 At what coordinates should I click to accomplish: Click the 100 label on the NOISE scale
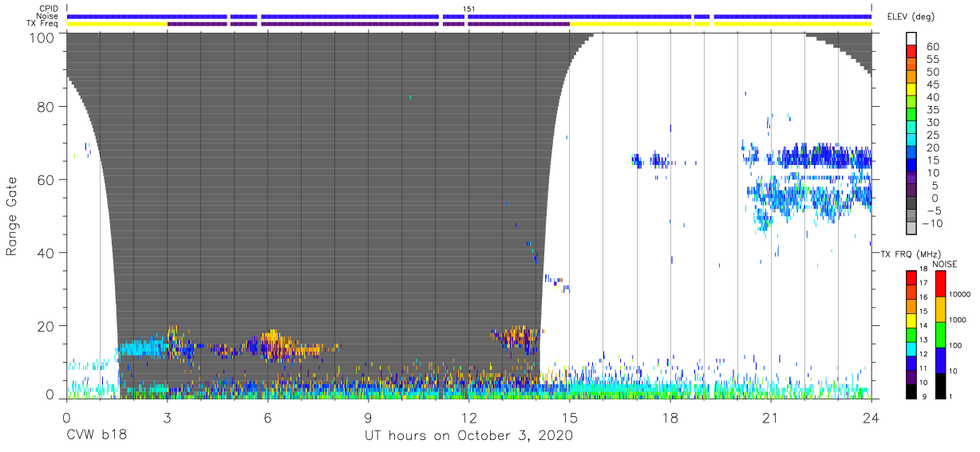pos(956,345)
